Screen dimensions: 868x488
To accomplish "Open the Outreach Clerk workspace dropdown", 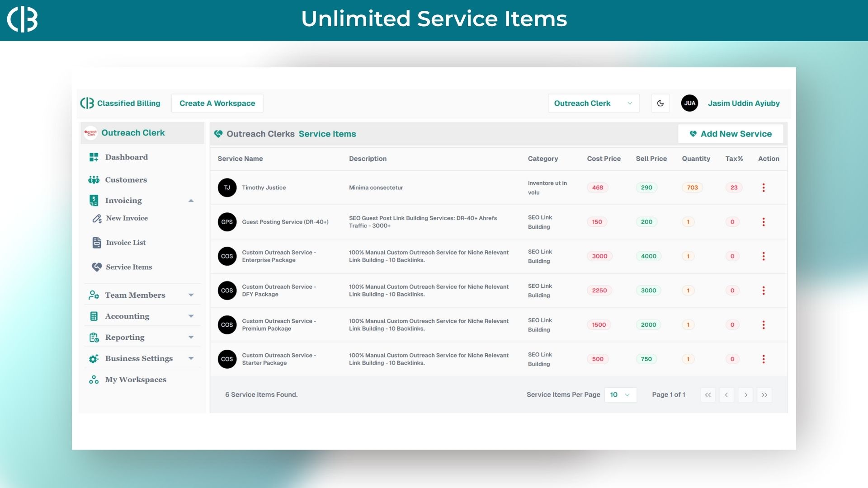I will point(593,103).
